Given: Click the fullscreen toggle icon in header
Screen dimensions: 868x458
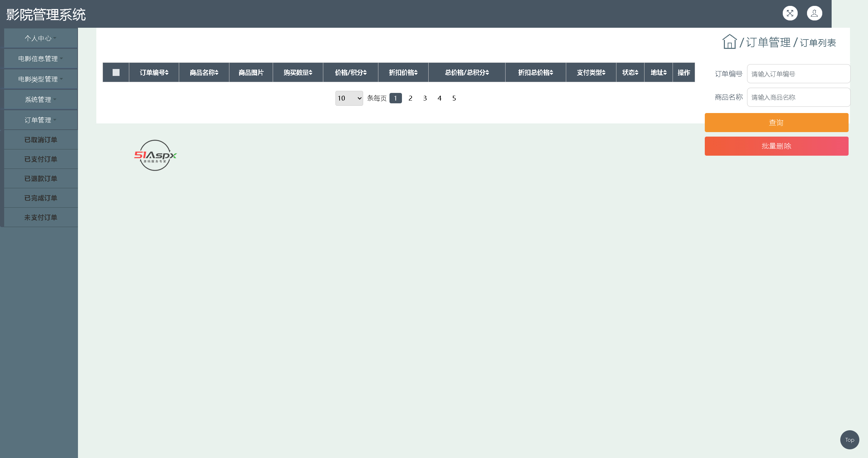Looking at the screenshot, I should (x=790, y=14).
